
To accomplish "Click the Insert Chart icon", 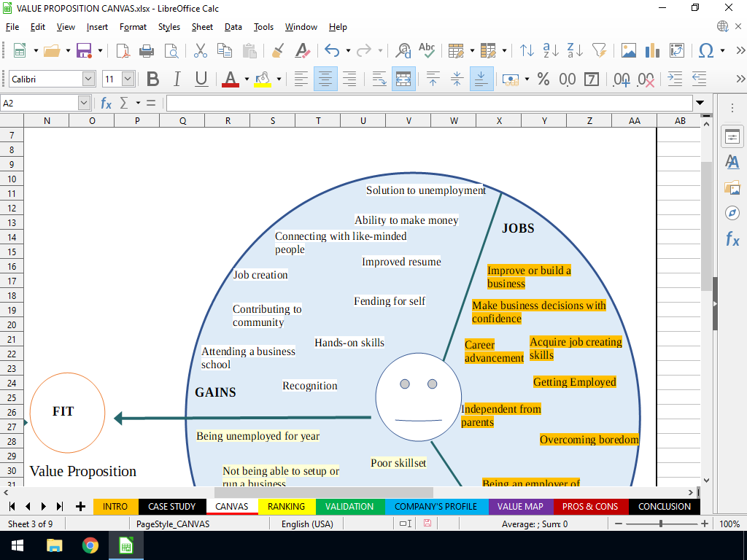I will click(653, 50).
